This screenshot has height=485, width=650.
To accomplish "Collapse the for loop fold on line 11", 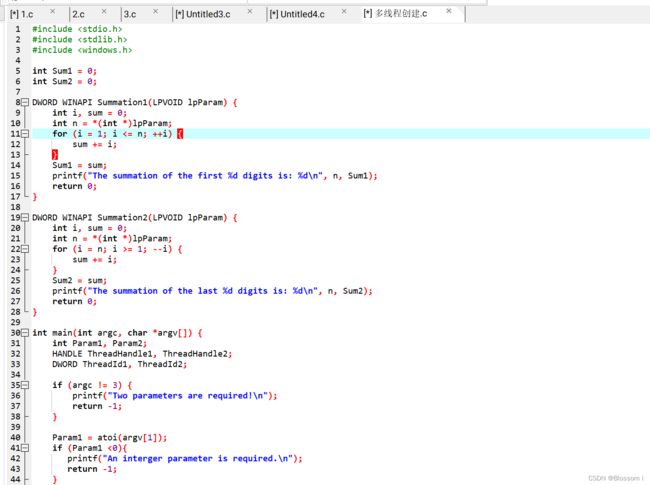I will click(x=25, y=133).
